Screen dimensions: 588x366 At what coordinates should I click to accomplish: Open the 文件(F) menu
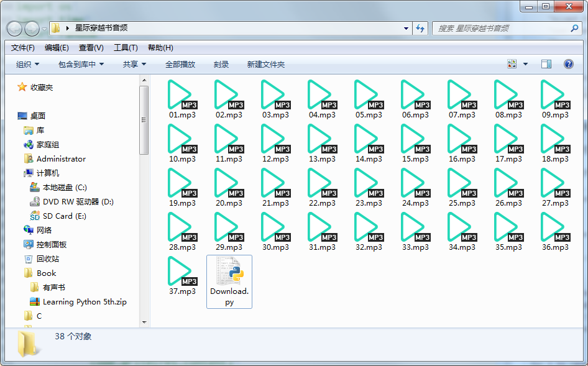[23, 48]
